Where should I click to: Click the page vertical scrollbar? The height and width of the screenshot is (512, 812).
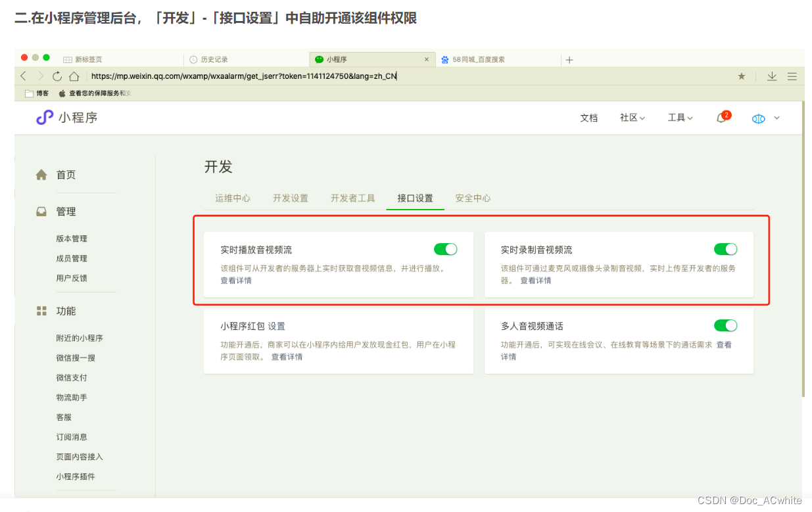pos(803,250)
